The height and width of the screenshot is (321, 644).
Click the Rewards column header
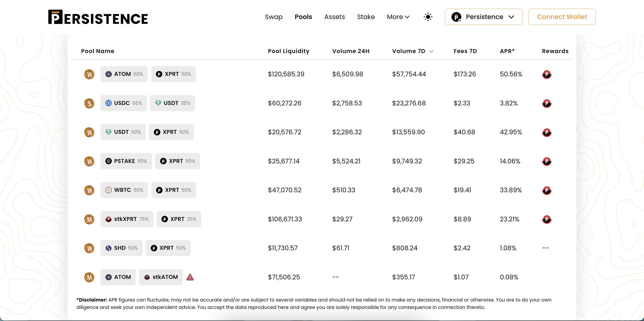[x=555, y=51]
